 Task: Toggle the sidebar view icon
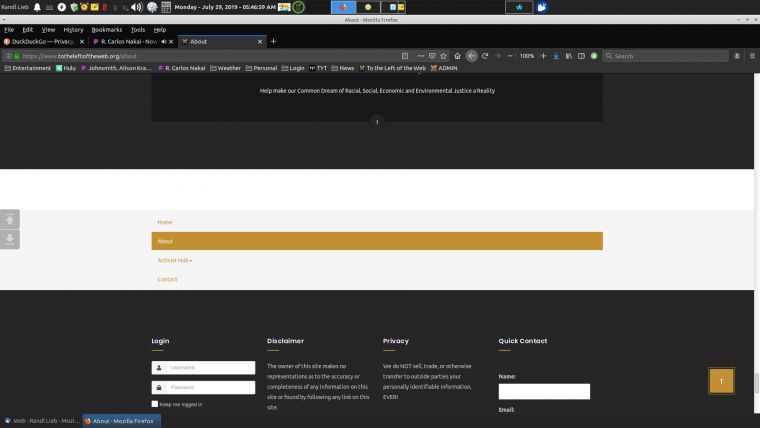tap(581, 56)
